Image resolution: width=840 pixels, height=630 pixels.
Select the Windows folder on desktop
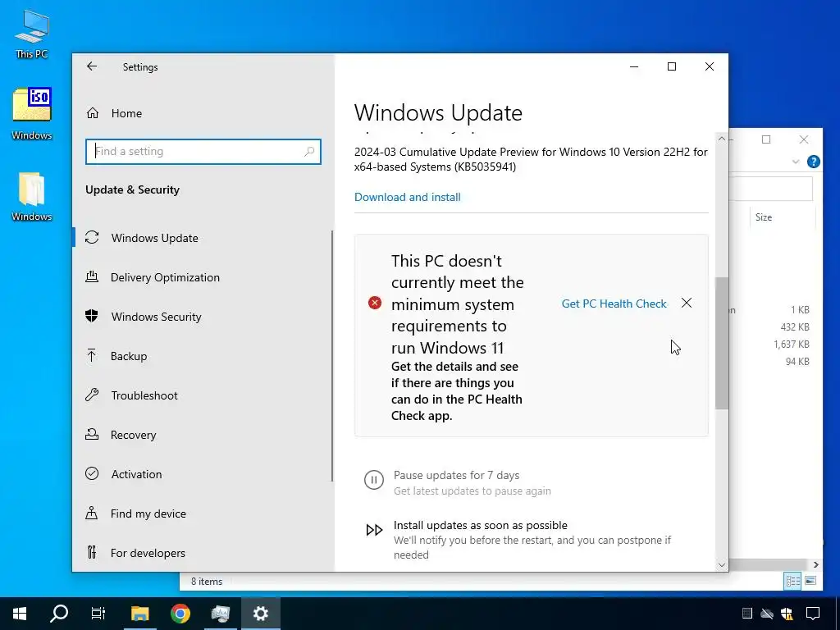tap(32, 197)
